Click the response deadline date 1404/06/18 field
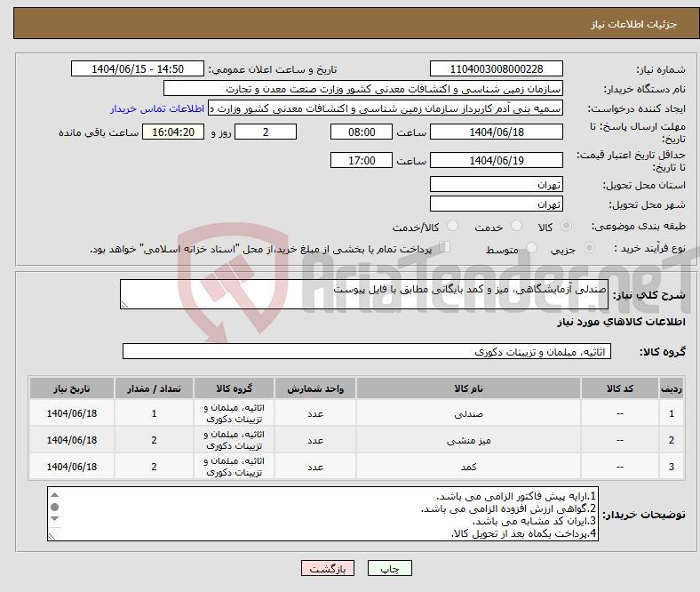Screen dimensions: 700x592 click(x=497, y=132)
